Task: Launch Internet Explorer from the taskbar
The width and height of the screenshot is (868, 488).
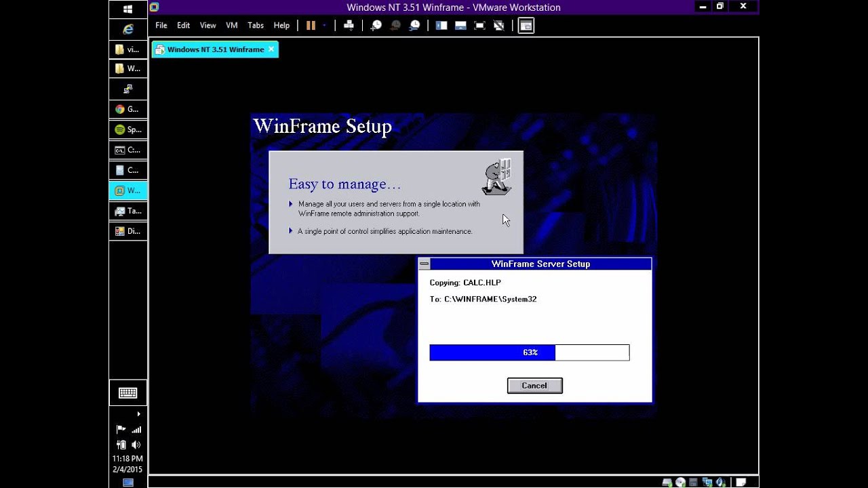Action: 127,29
